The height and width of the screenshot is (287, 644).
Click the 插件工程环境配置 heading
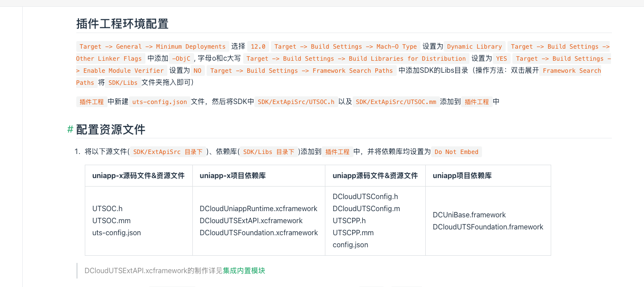pyautogui.click(x=122, y=24)
